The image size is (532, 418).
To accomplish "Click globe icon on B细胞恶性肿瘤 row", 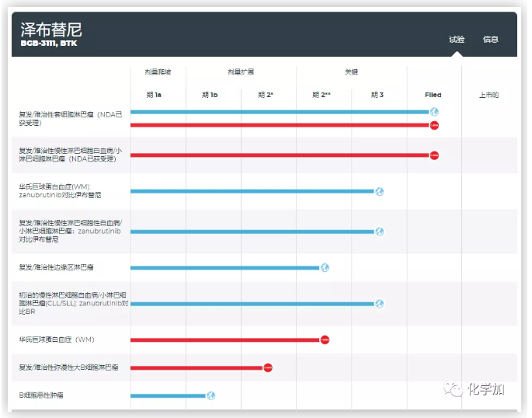I will 210,395.
